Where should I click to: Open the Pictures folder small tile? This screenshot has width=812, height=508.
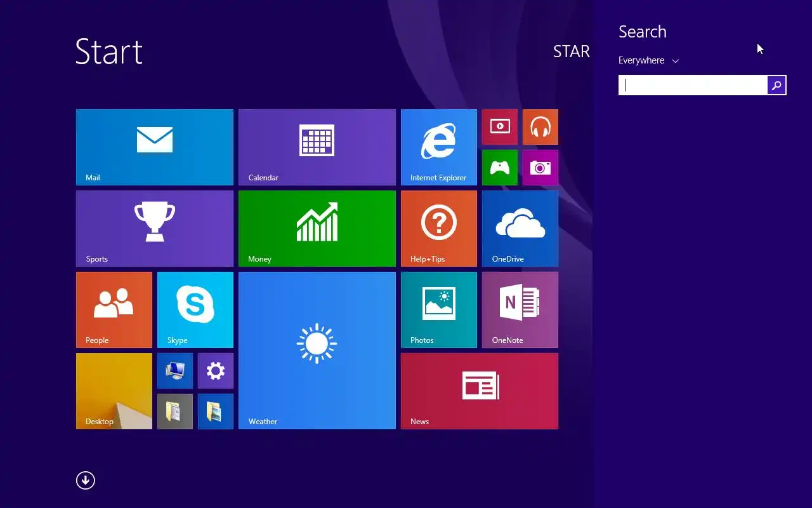point(216,411)
